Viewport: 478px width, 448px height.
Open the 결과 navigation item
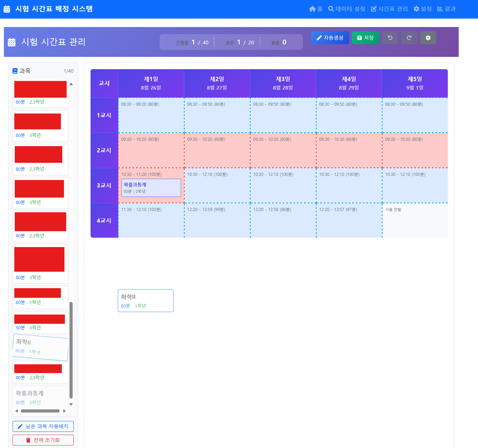pos(446,9)
